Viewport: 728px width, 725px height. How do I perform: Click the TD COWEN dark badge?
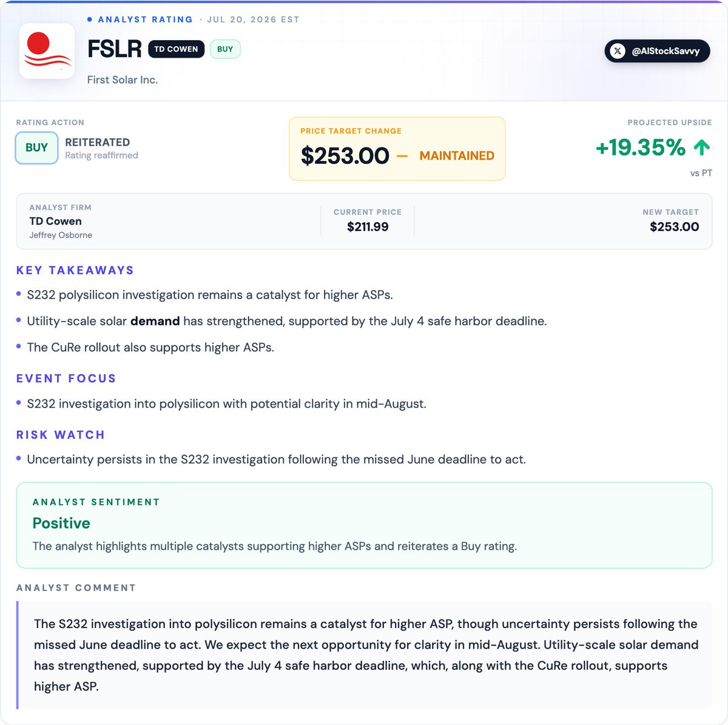tap(176, 49)
